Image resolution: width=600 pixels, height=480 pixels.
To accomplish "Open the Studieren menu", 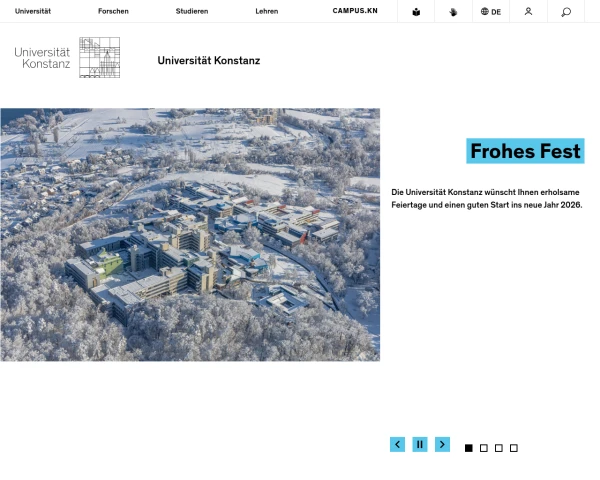I will (192, 11).
